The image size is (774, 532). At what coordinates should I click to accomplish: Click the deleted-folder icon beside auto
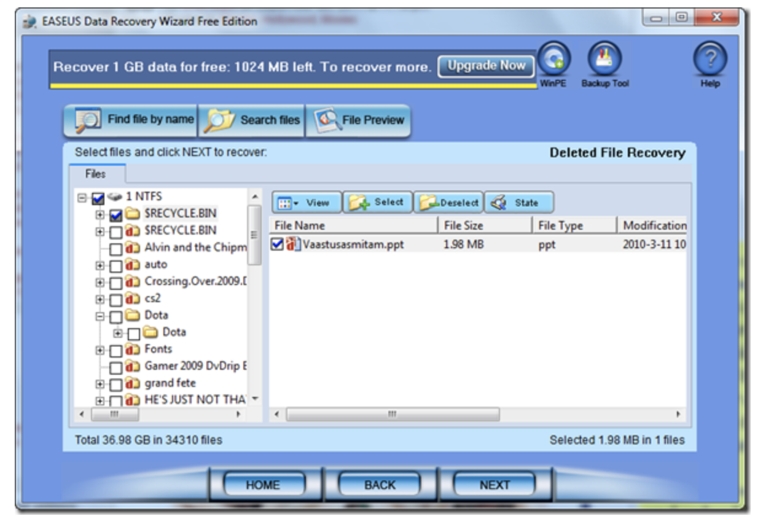[133, 265]
